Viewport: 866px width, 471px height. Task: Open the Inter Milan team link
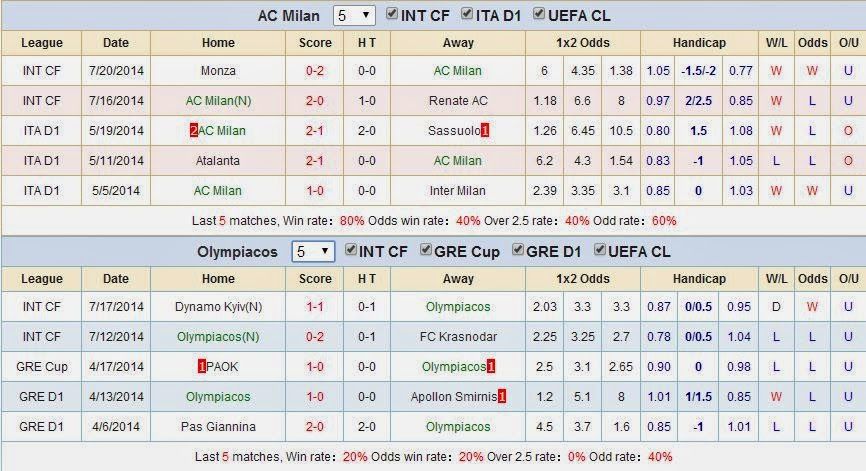pyautogui.click(x=458, y=190)
